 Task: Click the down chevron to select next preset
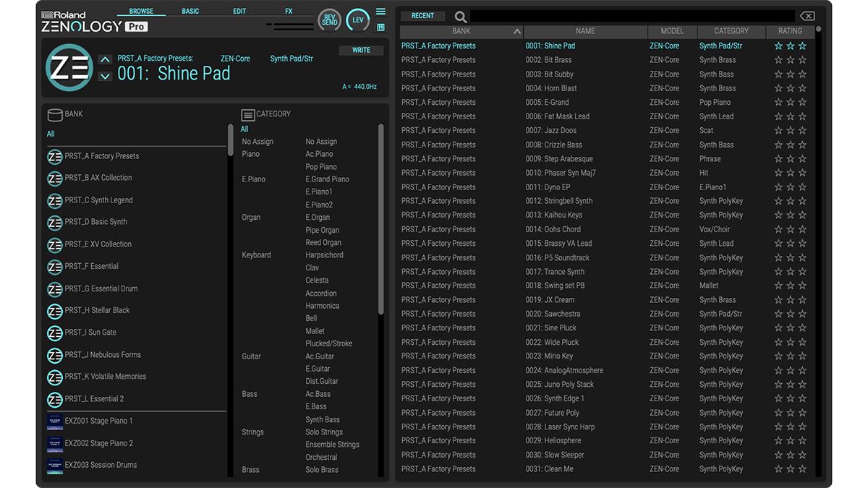point(106,74)
